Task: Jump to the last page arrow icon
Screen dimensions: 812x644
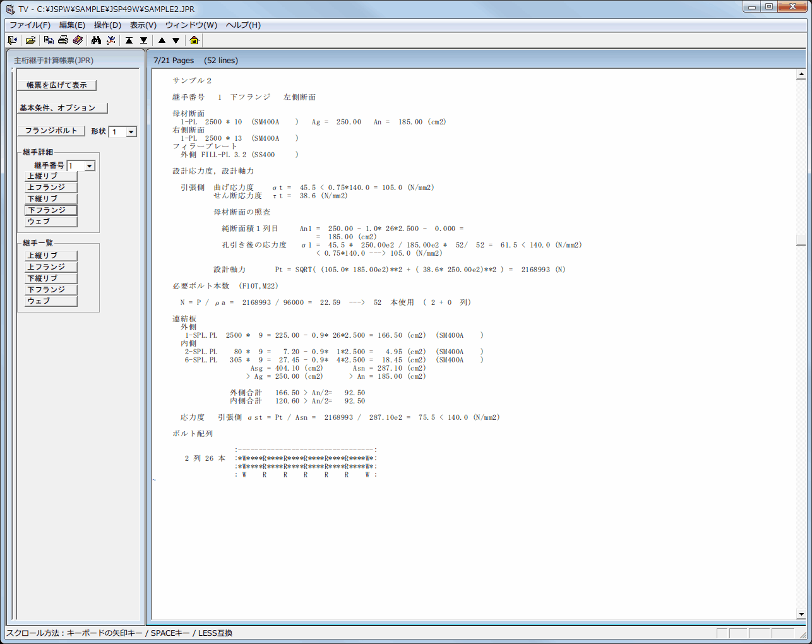Action: [143, 40]
